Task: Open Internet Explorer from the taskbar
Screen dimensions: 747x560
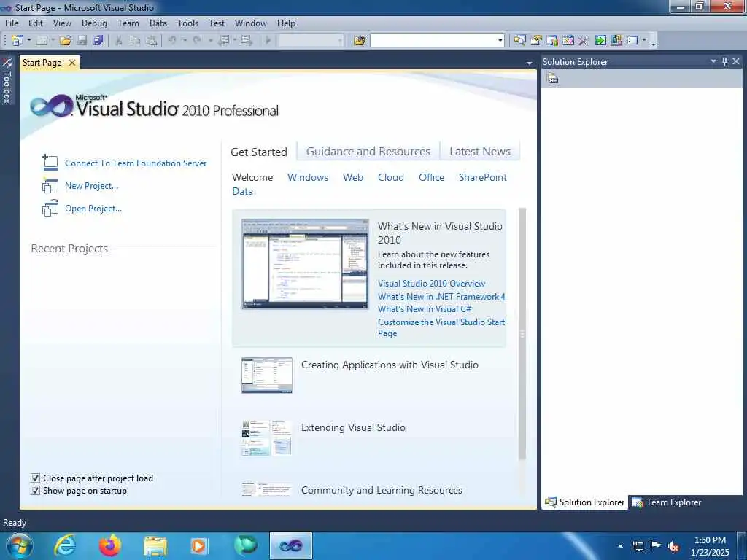Action: 65,545
